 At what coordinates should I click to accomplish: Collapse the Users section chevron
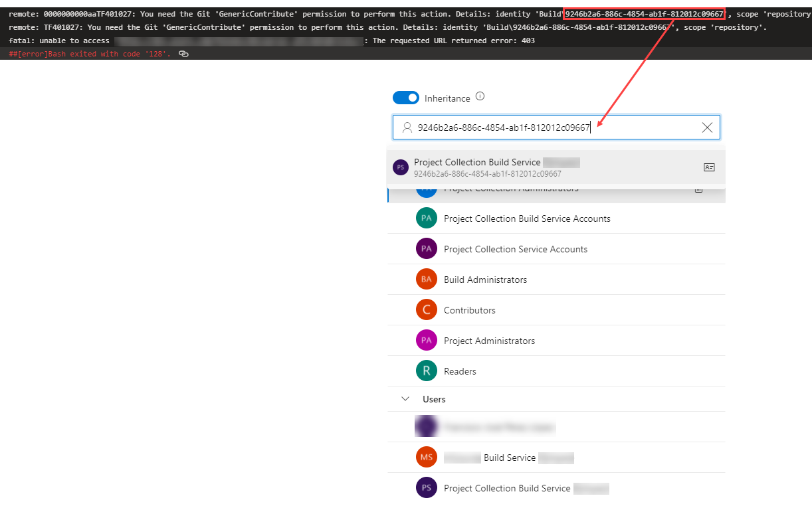(405, 399)
